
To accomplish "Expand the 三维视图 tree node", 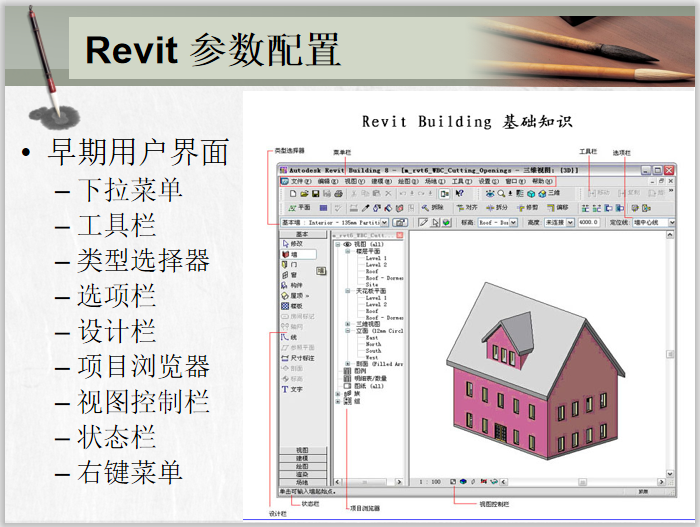I will (x=349, y=324).
